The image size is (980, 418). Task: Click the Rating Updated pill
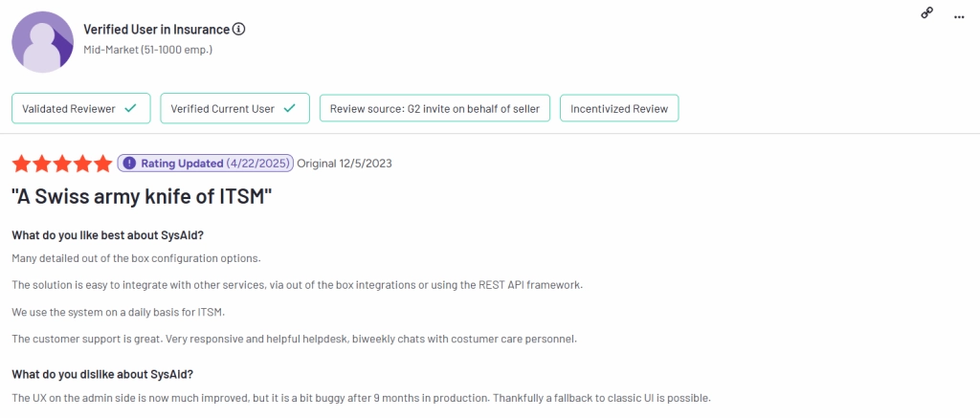coord(205,164)
